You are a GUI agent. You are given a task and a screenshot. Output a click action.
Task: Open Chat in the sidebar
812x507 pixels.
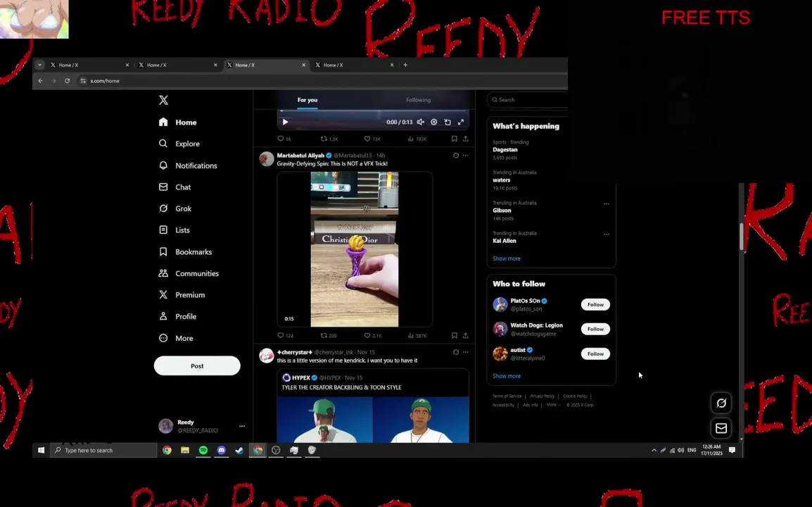coord(175,187)
